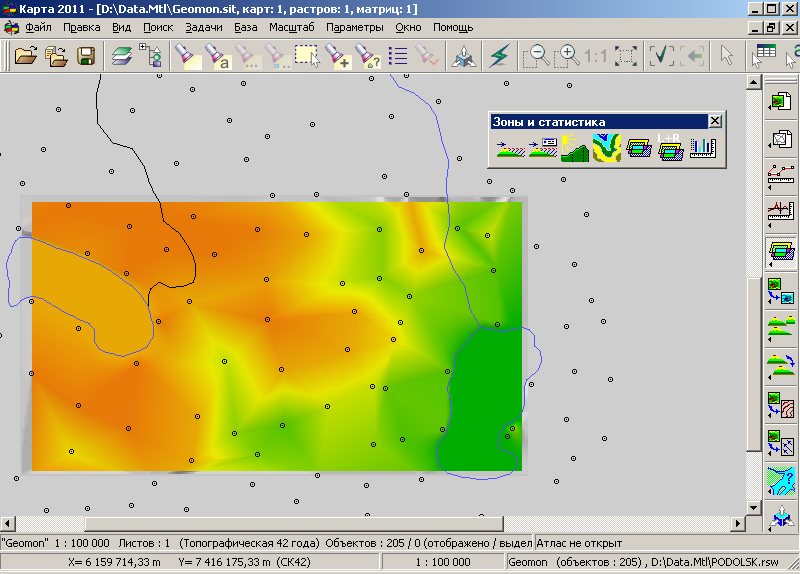Click first zone build icon in Зоны и статистика
The image size is (800, 574).
click(511, 148)
